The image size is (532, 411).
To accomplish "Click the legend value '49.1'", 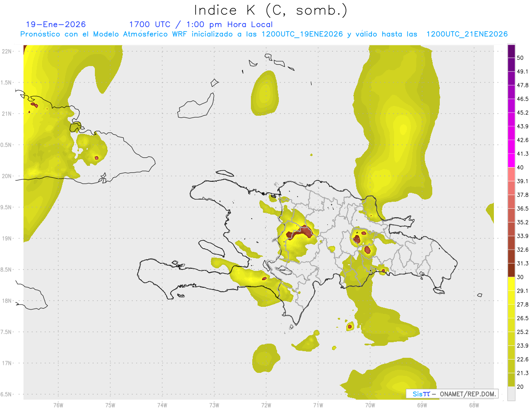I will (523, 72).
